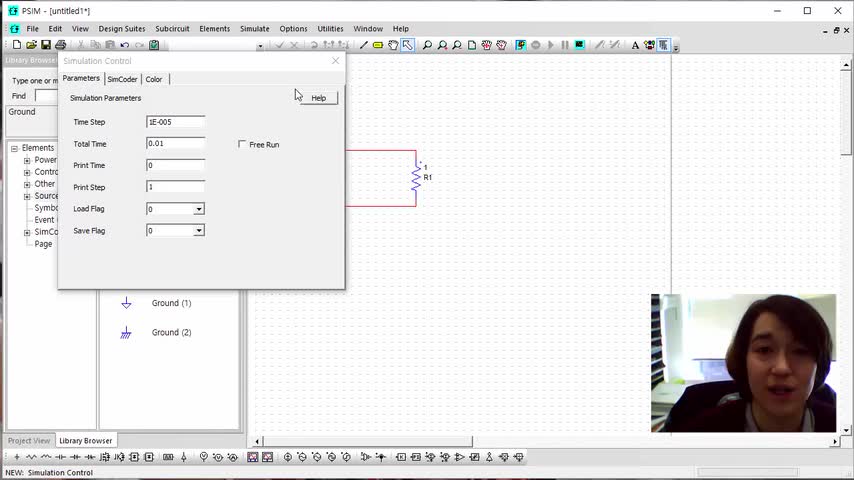This screenshot has height=480, width=854.
Task: Select the Library Browser tab
Action: tap(86, 440)
